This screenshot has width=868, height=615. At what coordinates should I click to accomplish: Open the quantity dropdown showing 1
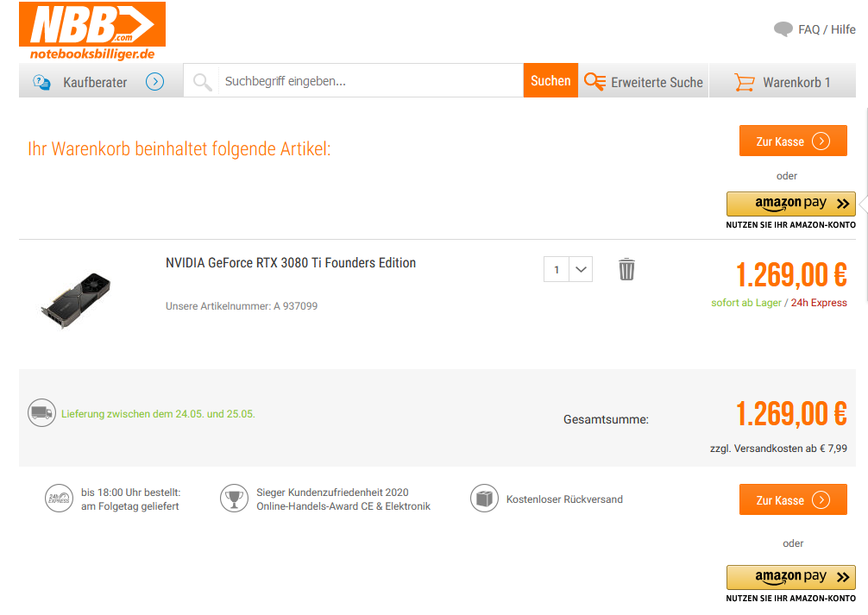[x=568, y=269]
